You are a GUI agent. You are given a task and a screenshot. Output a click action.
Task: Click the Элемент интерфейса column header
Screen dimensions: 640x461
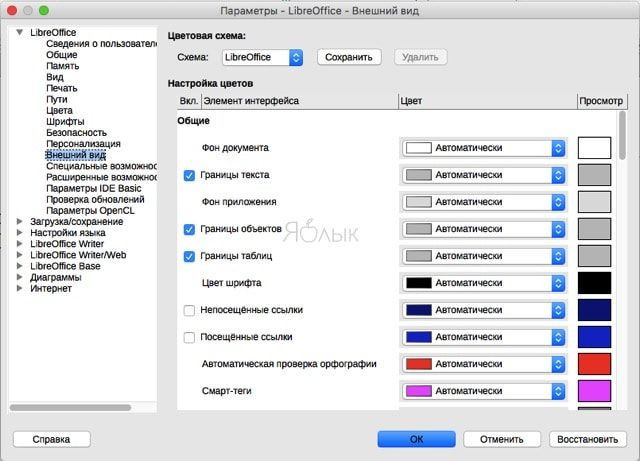click(x=300, y=101)
